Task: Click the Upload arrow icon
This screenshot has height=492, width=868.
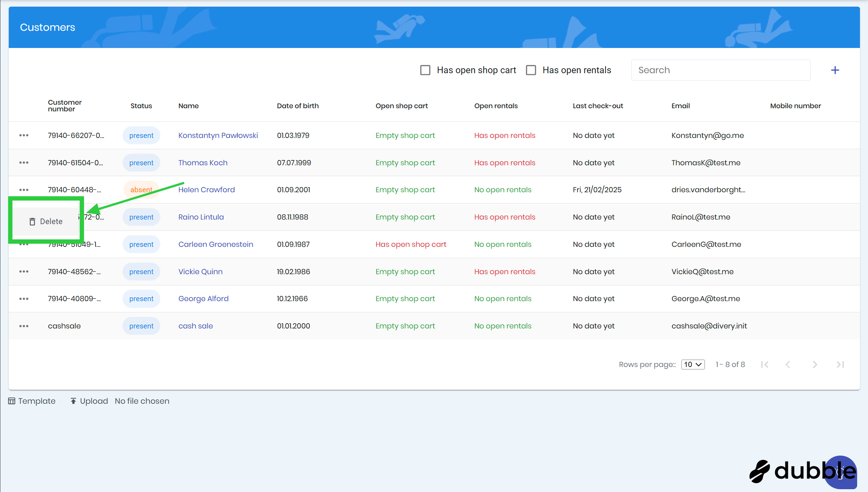Action: click(x=73, y=401)
